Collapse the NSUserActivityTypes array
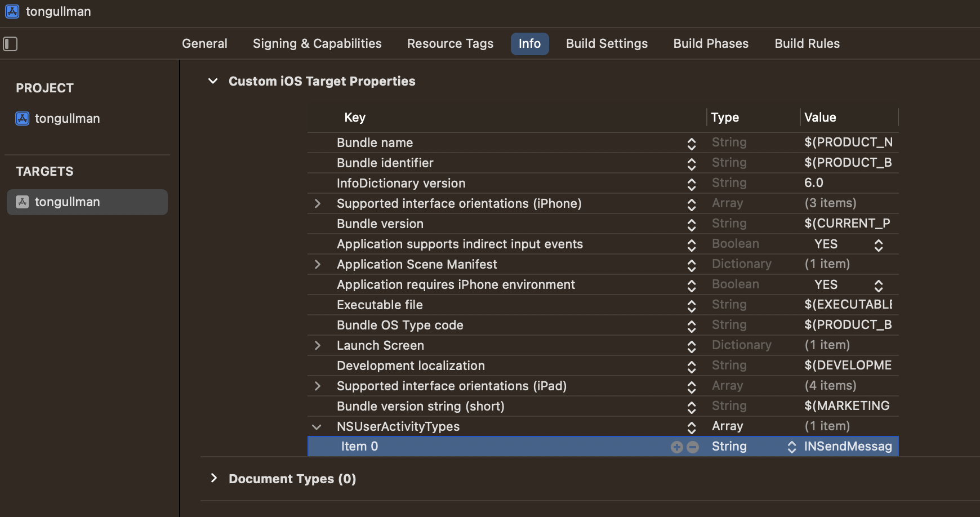980x517 pixels. point(316,427)
